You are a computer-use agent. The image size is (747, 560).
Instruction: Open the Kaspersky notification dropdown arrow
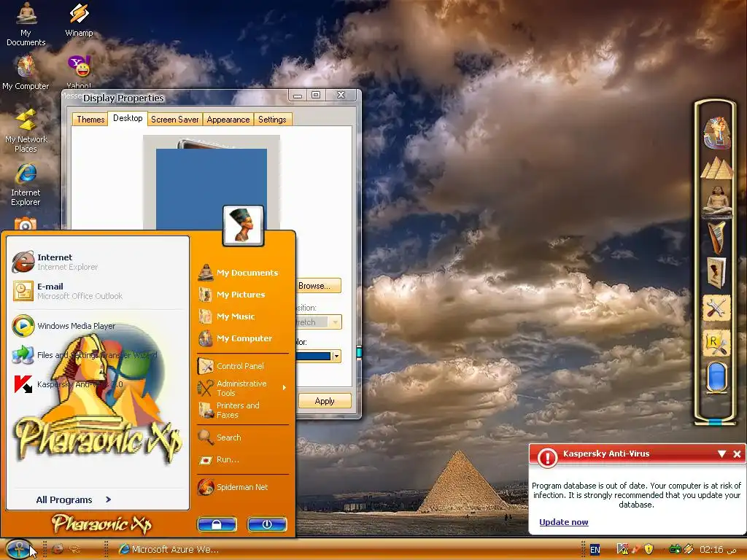coord(721,454)
